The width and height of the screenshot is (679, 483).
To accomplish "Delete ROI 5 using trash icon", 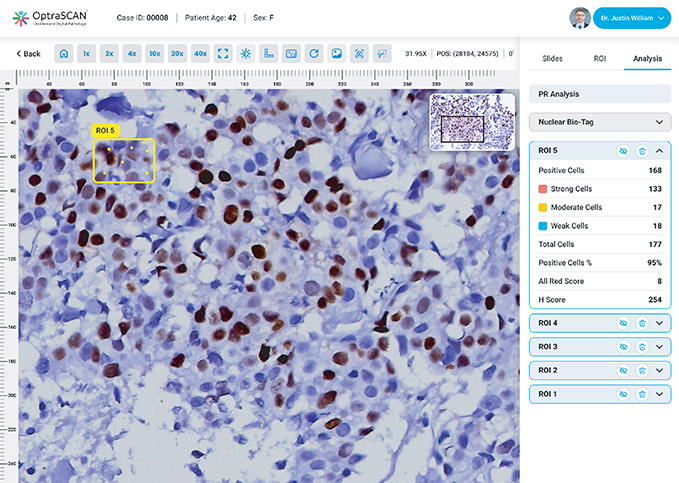I will tap(642, 151).
